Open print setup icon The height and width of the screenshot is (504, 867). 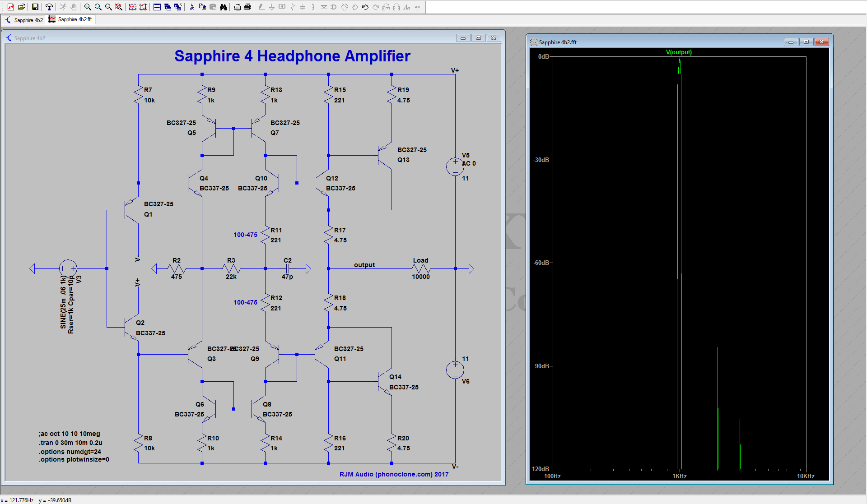pos(237,7)
